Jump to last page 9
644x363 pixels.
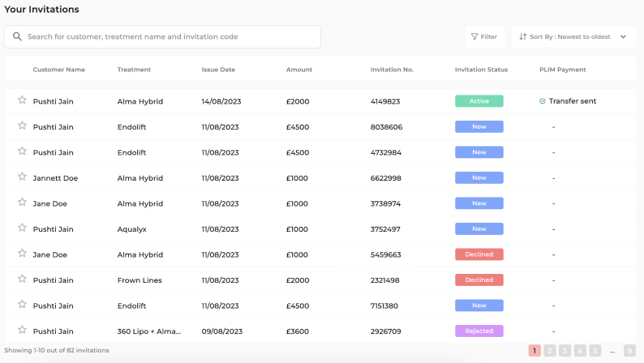[x=629, y=351]
